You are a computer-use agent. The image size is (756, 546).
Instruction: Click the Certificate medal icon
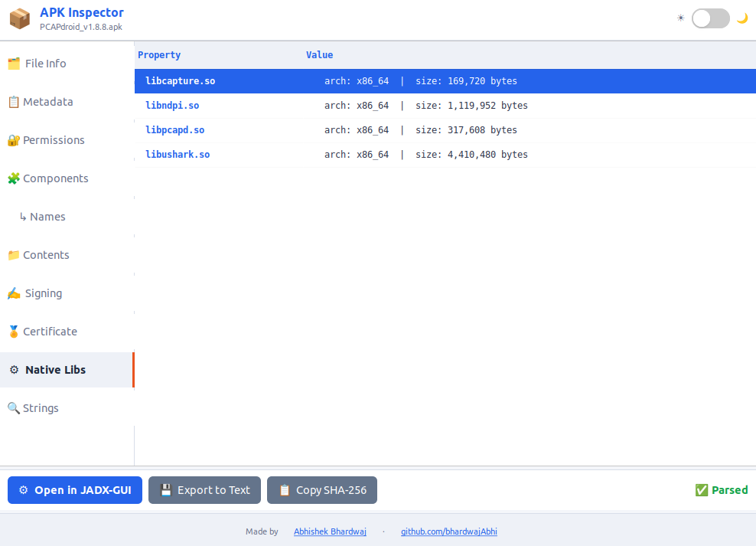[x=14, y=332]
